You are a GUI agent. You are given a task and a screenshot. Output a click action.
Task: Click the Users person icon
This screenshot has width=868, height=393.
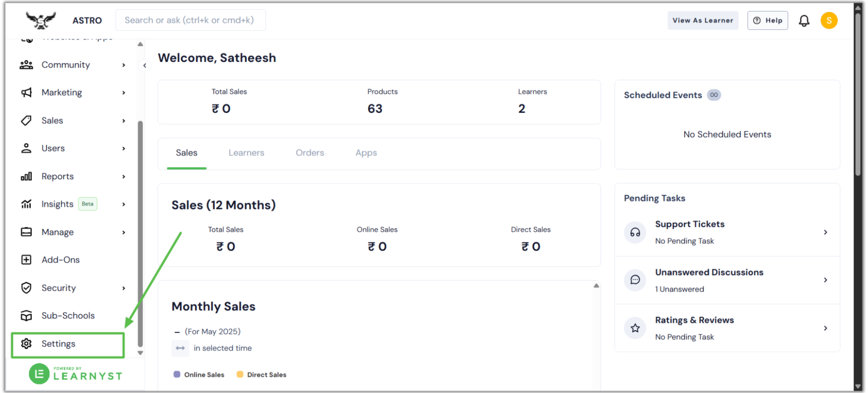click(x=26, y=148)
